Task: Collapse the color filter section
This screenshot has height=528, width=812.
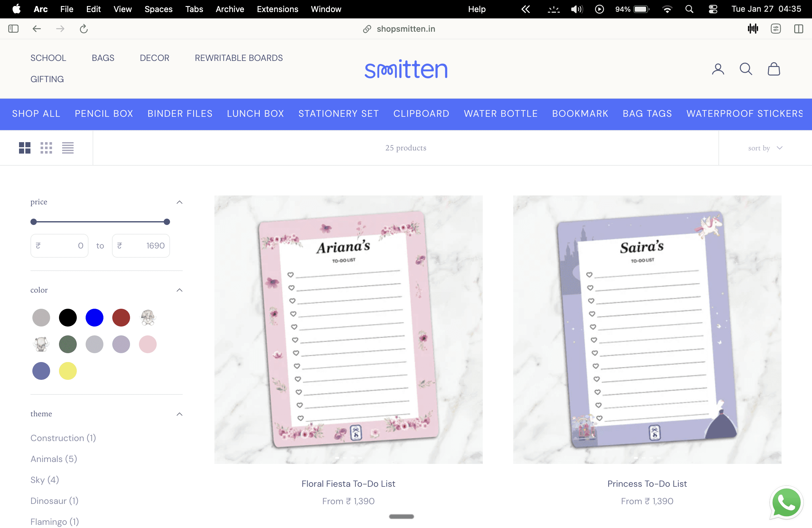Action: pos(179,290)
